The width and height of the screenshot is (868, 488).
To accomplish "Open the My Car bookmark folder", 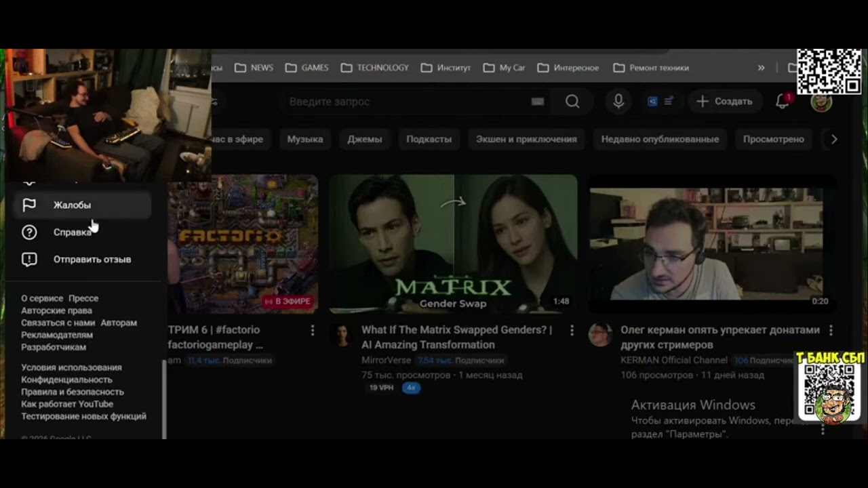I will tap(504, 68).
